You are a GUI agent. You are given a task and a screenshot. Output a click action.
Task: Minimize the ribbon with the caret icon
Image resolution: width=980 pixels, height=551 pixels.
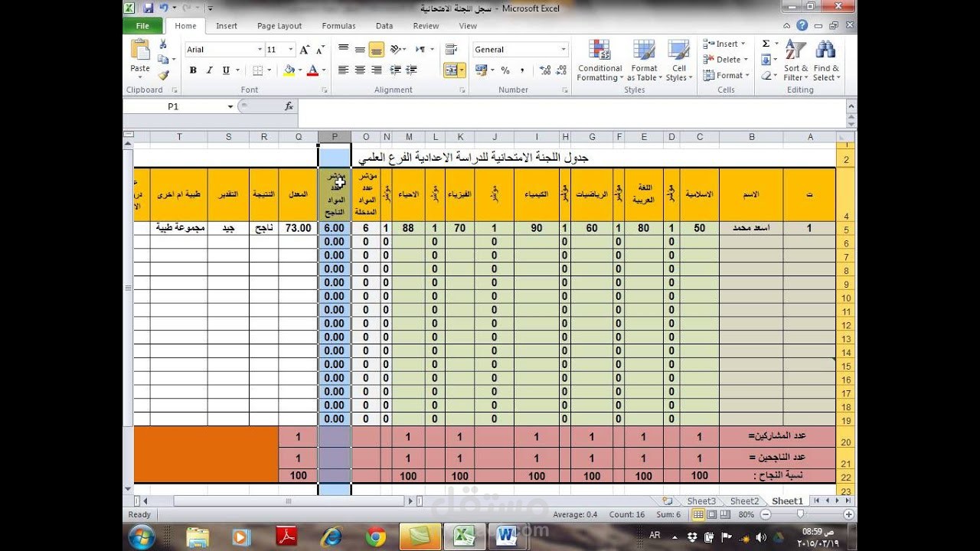click(788, 25)
